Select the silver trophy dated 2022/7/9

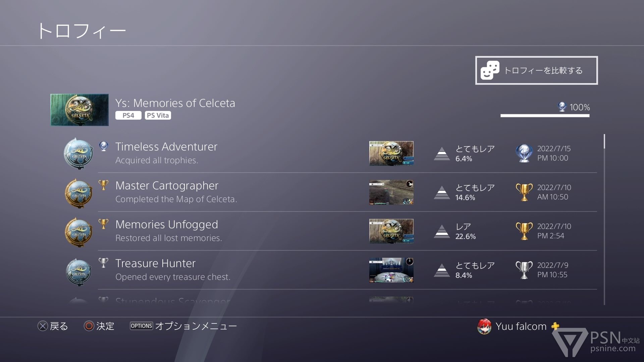tap(524, 270)
